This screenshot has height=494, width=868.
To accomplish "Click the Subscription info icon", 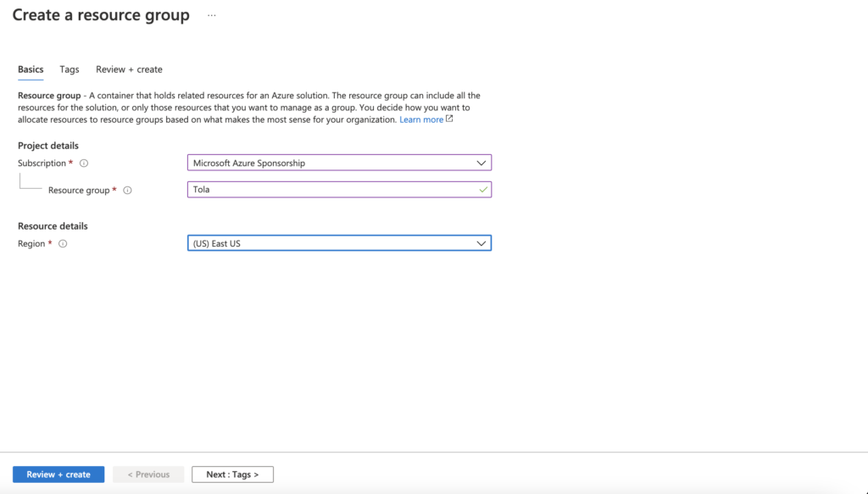I will [84, 164].
